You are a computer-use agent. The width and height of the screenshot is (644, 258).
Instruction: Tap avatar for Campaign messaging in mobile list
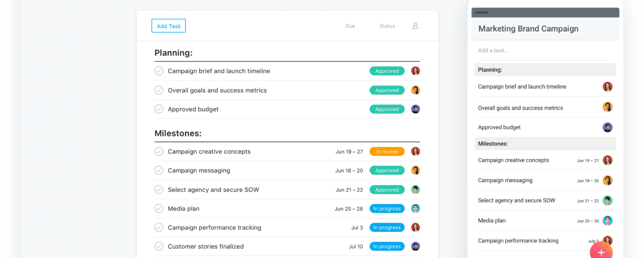[x=607, y=180]
